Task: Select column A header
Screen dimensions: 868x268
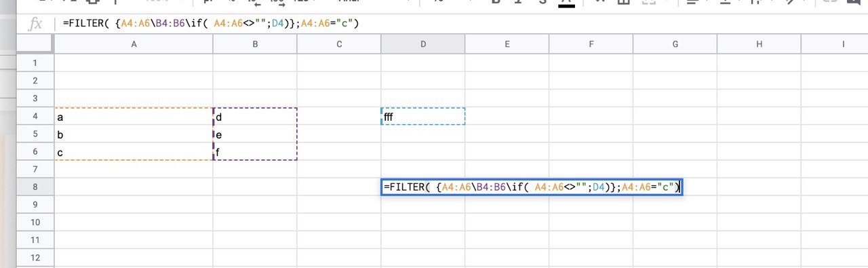Action: coord(134,44)
